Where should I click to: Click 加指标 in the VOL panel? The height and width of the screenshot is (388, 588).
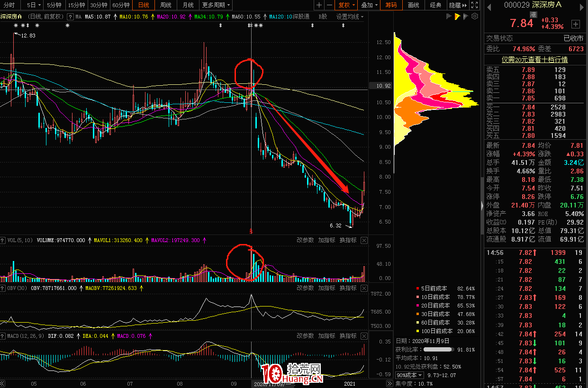coord(326,240)
